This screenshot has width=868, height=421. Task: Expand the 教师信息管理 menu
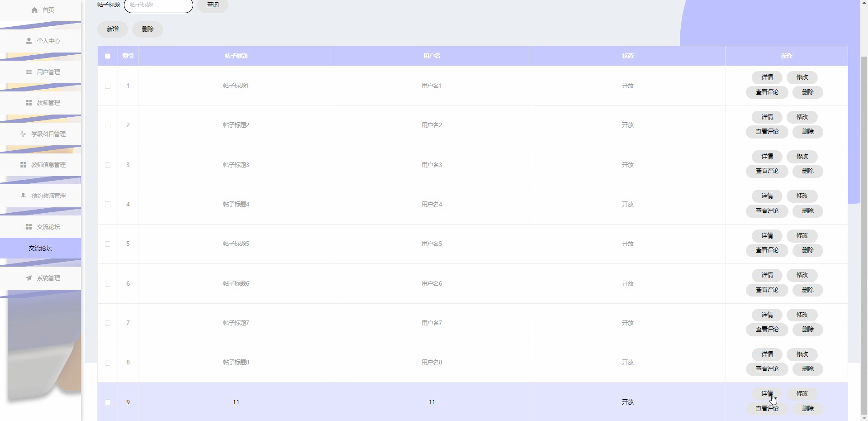pos(41,165)
